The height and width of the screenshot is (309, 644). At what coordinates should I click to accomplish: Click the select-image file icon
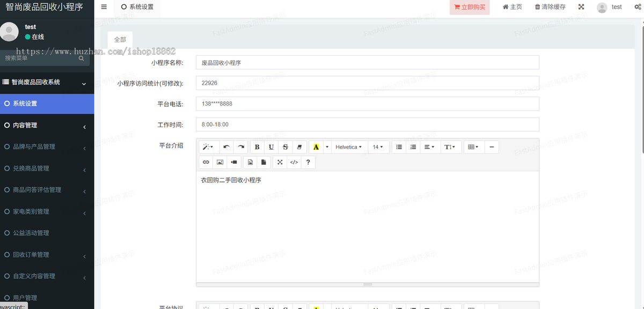250,162
